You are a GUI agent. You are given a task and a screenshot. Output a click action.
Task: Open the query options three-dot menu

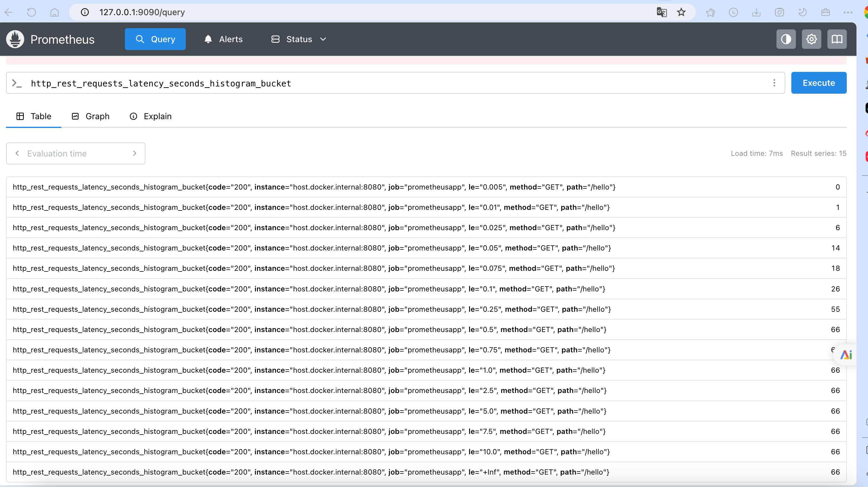(x=774, y=83)
